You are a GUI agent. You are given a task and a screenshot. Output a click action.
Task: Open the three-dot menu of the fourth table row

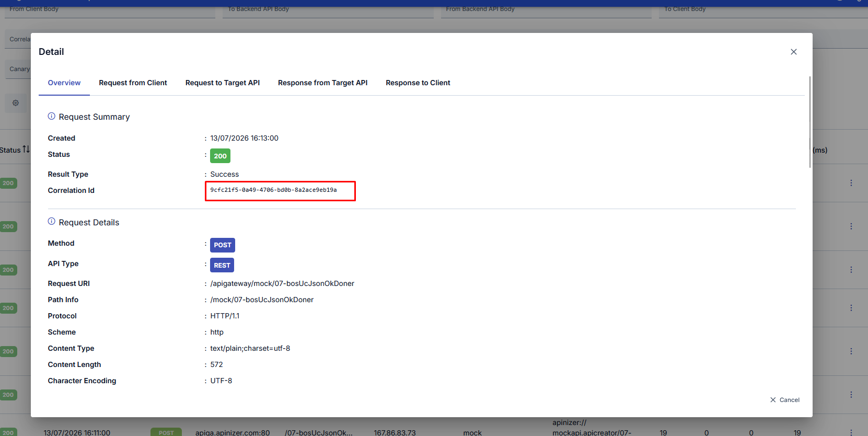click(x=851, y=308)
